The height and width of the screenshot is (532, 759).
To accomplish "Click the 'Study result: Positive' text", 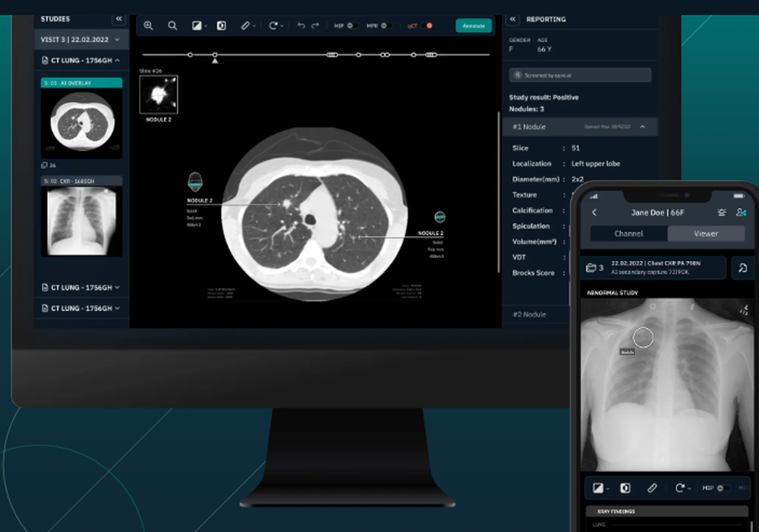I will [543, 97].
